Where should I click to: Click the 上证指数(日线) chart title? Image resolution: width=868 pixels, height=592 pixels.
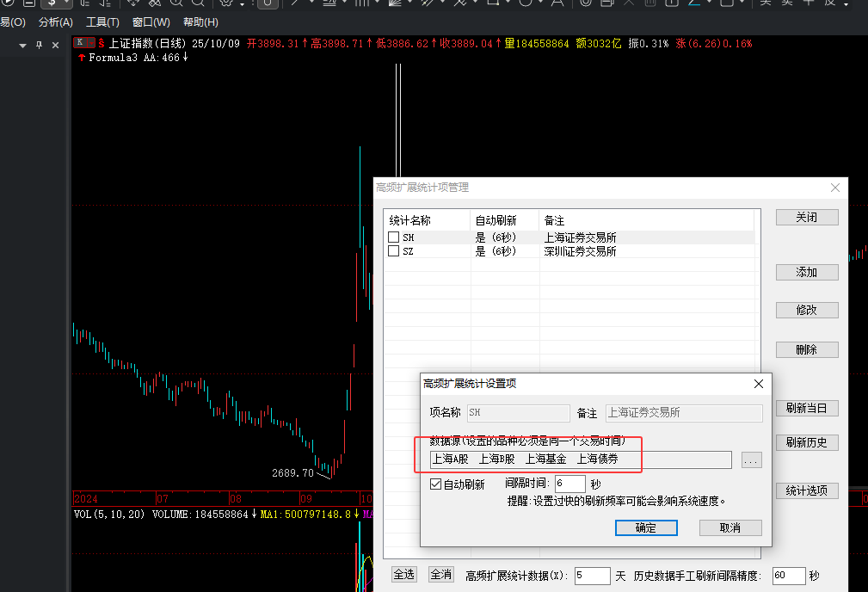(147, 43)
